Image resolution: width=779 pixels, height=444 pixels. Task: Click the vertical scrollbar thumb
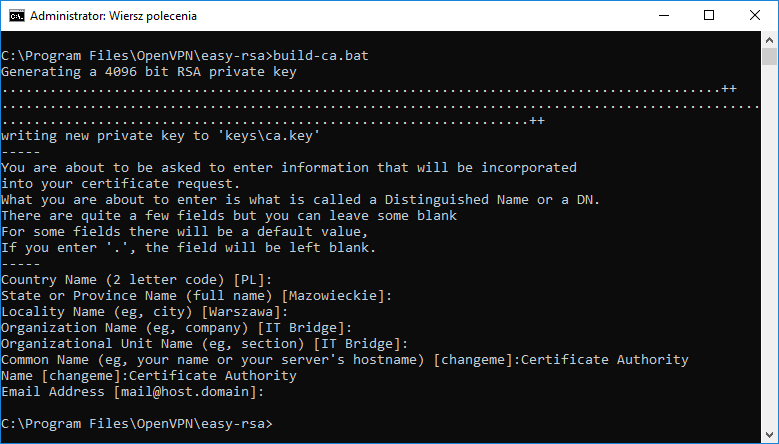(x=769, y=57)
